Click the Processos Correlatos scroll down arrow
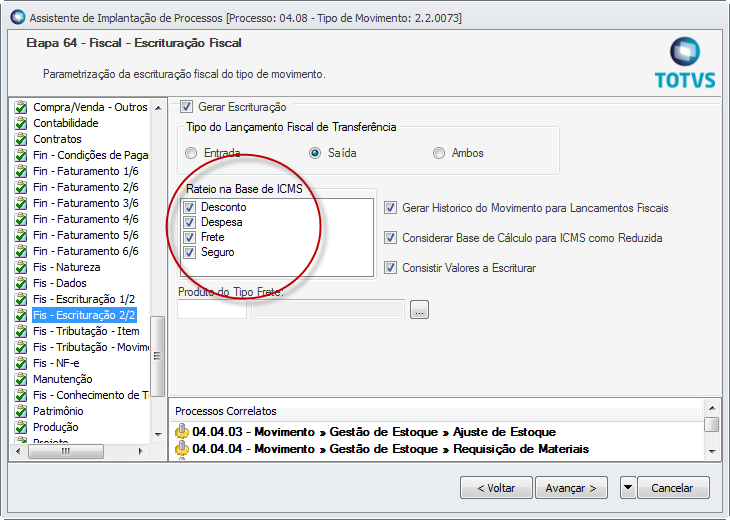The height and width of the screenshot is (520, 730). tap(712, 451)
